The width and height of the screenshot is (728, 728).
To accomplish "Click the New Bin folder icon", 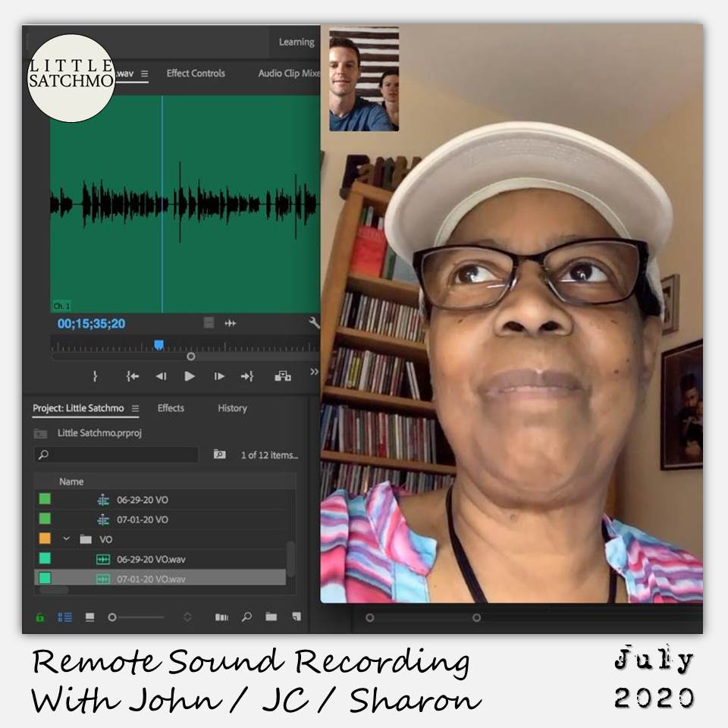I will [271, 616].
